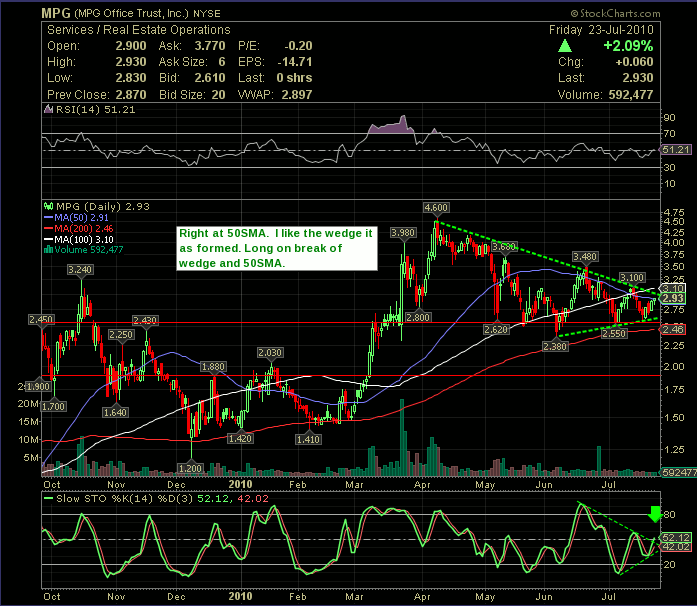The width and height of the screenshot is (697, 606).
Task: Click the Bid price 2.610
Action: click(210, 78)
